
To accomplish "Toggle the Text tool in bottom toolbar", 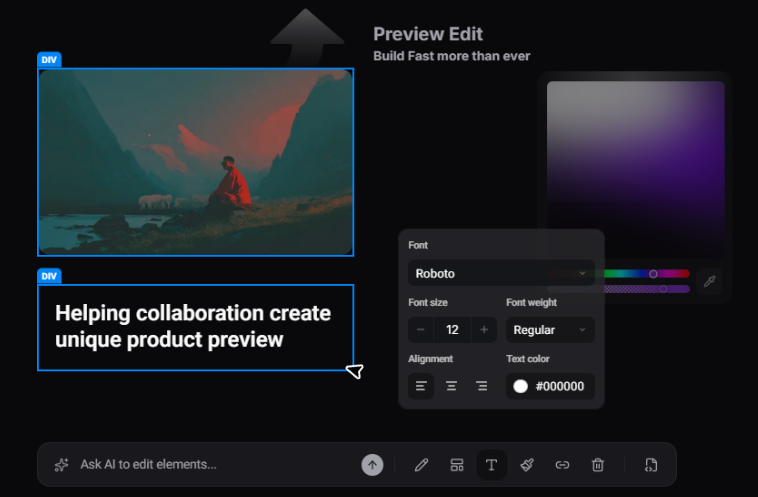I will (x=492, y=465).
